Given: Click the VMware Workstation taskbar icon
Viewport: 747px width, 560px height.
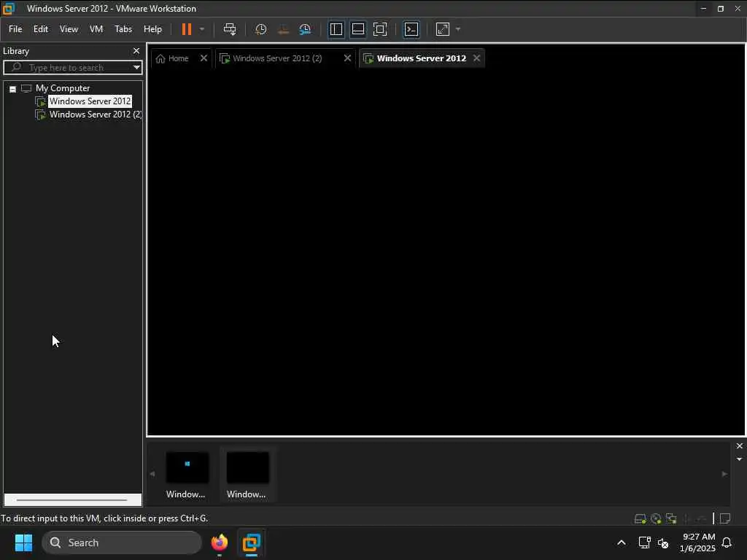Looking at the screenshot, I should (251, 542).
